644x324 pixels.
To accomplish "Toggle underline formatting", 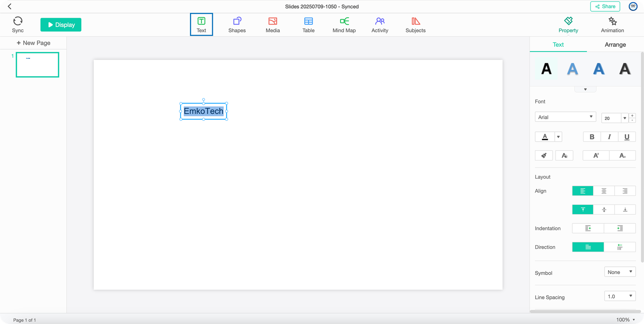I will [x=627, y=137].
